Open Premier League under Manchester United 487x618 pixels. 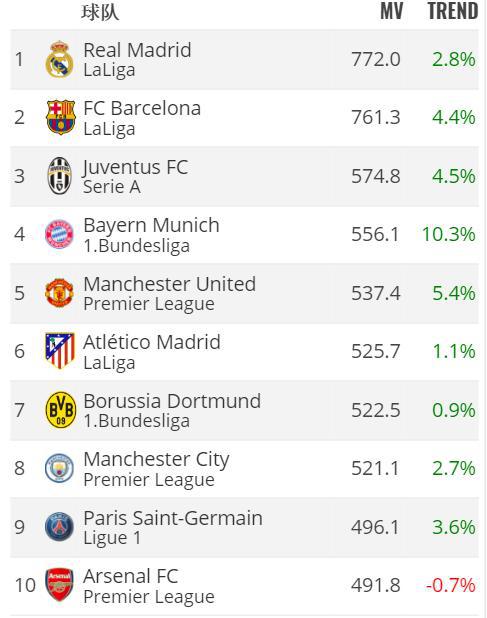(x=149, y=303)
